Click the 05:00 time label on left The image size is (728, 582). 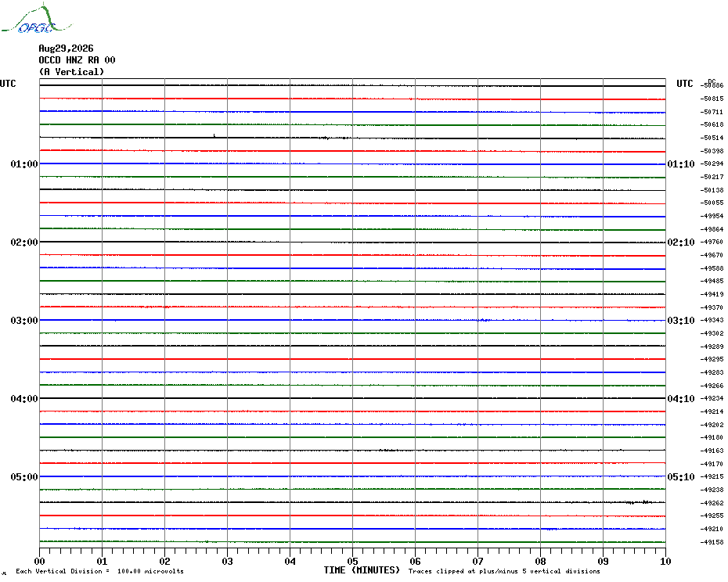24,477
